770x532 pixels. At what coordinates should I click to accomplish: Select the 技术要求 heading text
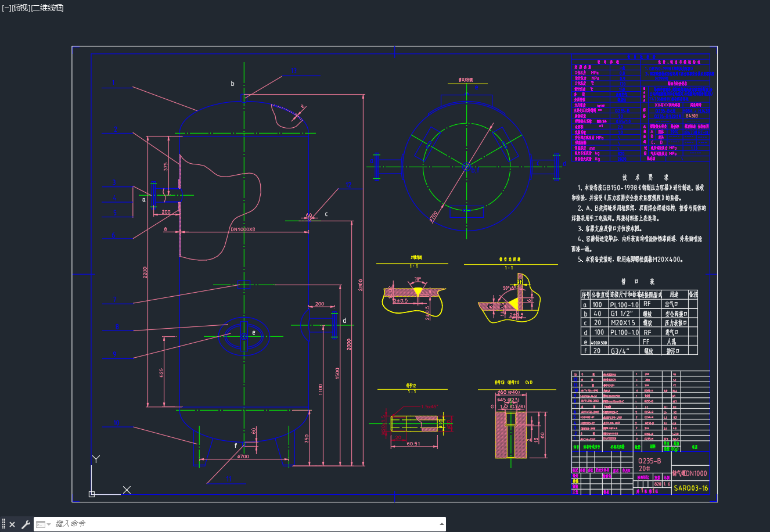[x=645, y=177]
